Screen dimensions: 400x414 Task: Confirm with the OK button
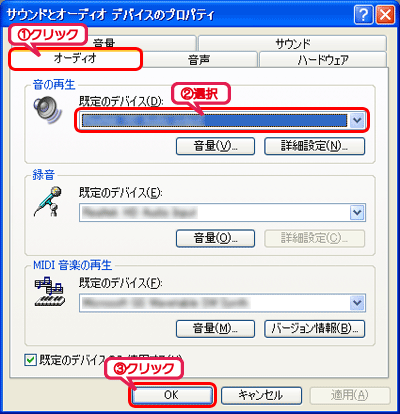pos(172,395)
